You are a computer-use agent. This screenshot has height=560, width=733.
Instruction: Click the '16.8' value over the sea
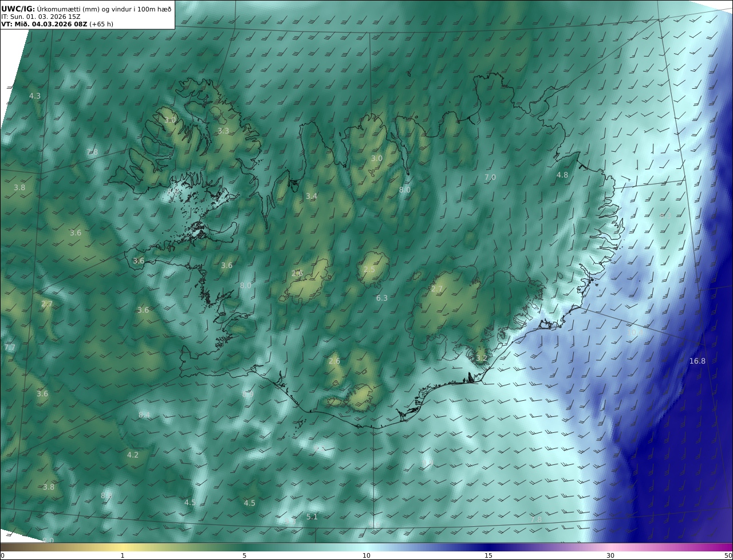[x=697, y=361]
